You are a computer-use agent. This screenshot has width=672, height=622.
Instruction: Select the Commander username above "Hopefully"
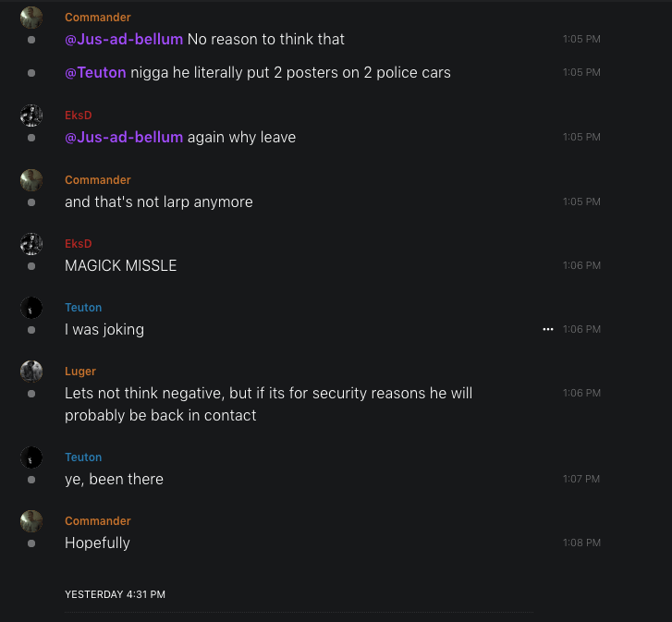coord(98,521)
